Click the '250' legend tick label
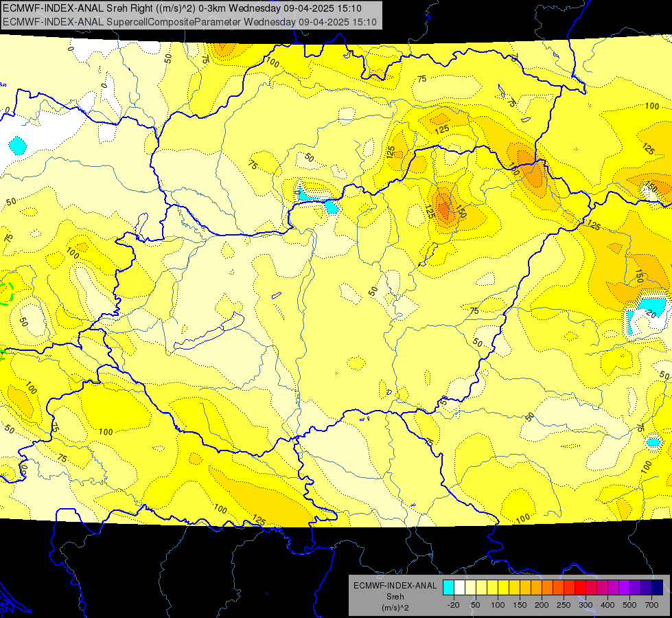Screen dimensions: 672x618 tap(564, 605)
